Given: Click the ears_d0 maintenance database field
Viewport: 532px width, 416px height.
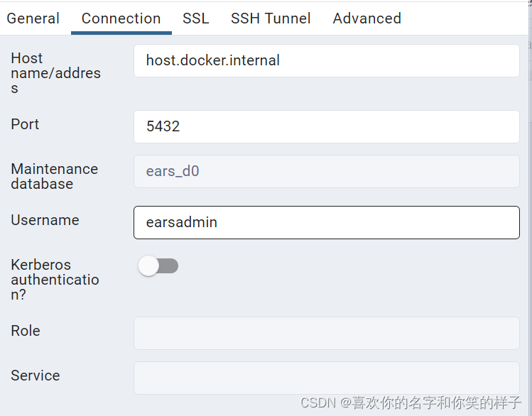Looking at the screenshot, I should pos(327,172).
